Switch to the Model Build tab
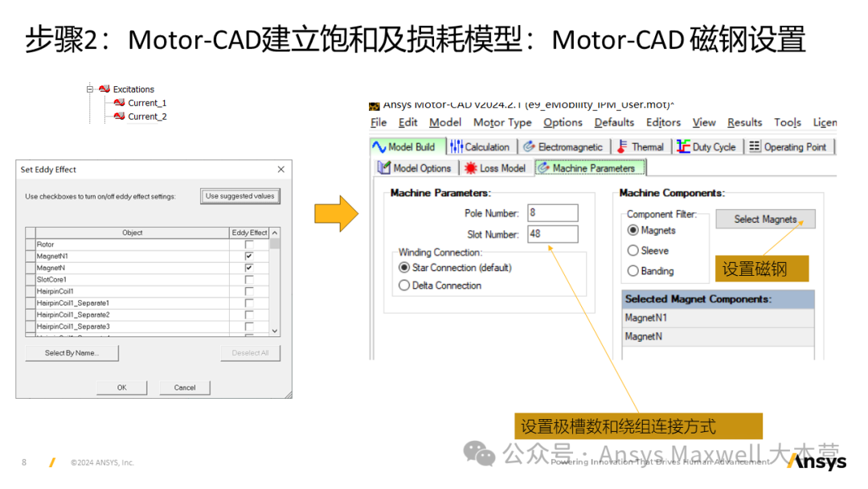This screenshot has width=868, height=489. [407, 146]
